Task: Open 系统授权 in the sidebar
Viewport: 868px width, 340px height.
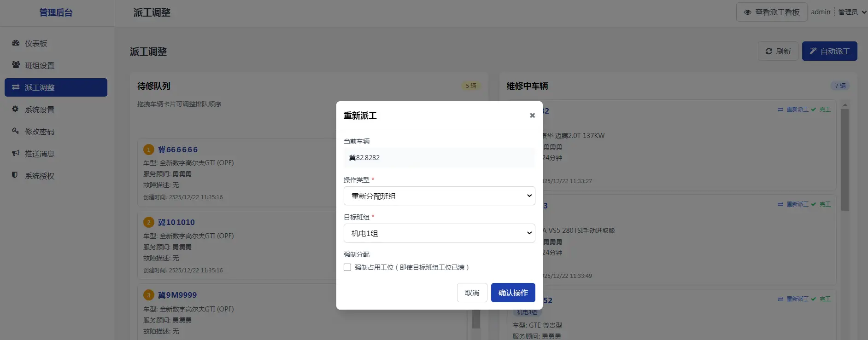Action: [56, 176]
